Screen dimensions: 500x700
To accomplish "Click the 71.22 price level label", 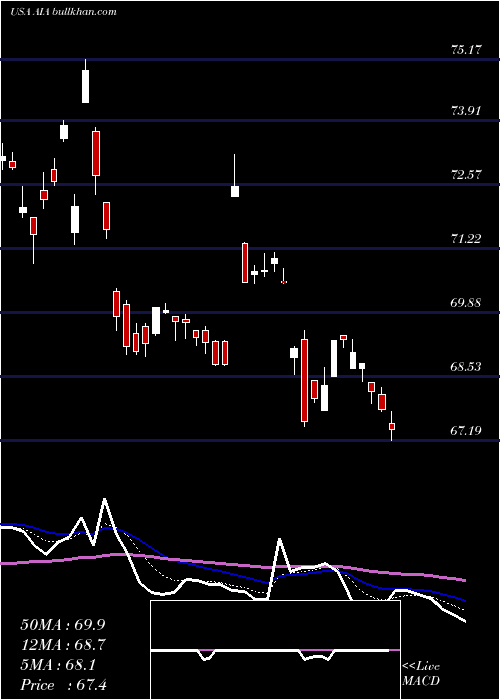I will [x=466, y=239].
